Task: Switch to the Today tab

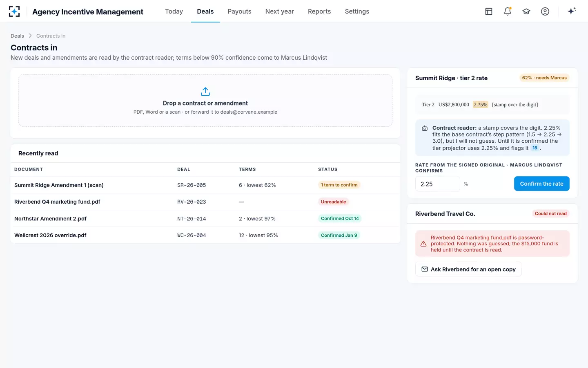Action: (x=174, y=11)
